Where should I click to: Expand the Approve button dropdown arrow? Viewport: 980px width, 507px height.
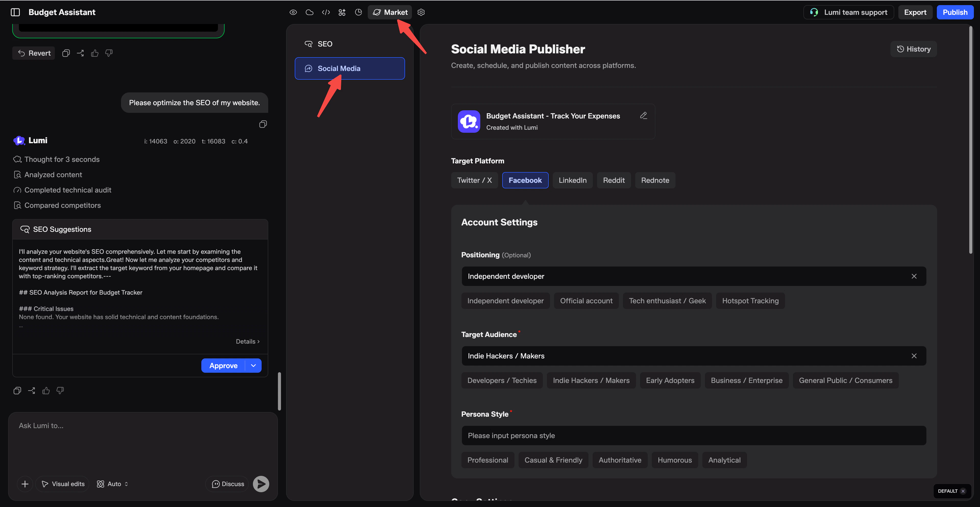[253, 365]
